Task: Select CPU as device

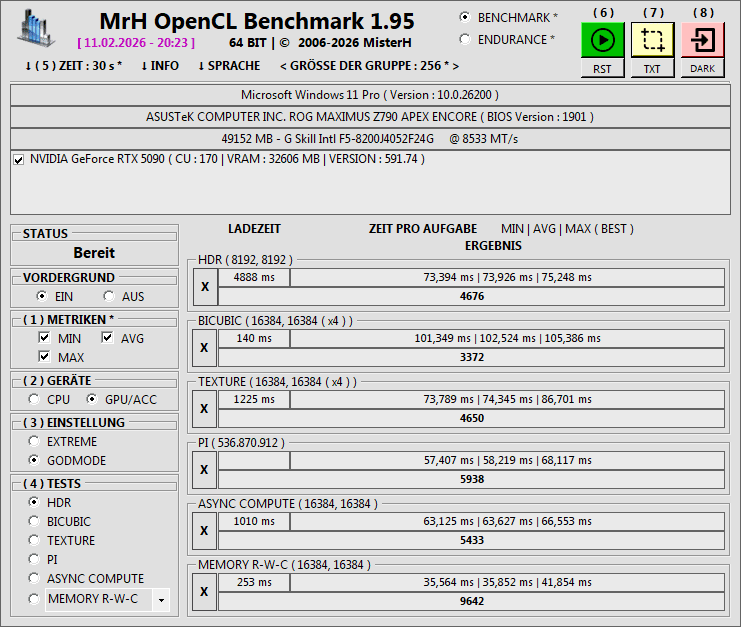Action: (34, 399)
